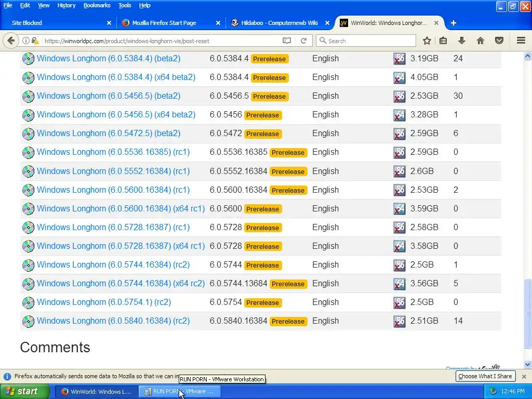Click download count 30 in 6.0.5456.5 row
Image resolution: width=532 pixels, height=399 pixels.
click(458, 96)
